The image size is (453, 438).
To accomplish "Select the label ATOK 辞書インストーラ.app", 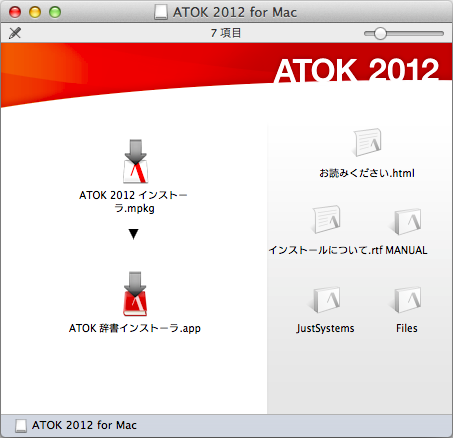I will coord(135,328).
